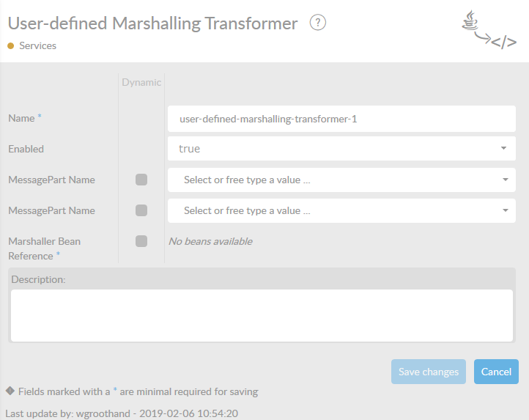Click the Dynamic column header

pos(141,82)
